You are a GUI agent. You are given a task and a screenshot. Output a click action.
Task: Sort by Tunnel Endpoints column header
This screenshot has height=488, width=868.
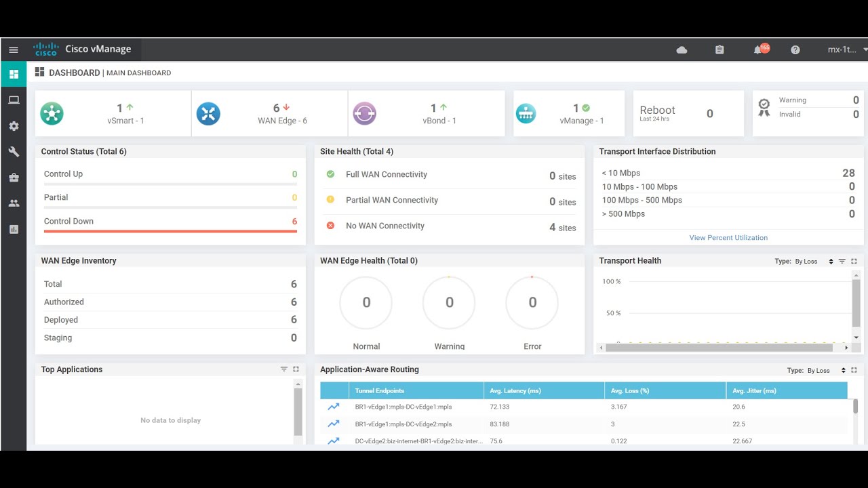416,390
